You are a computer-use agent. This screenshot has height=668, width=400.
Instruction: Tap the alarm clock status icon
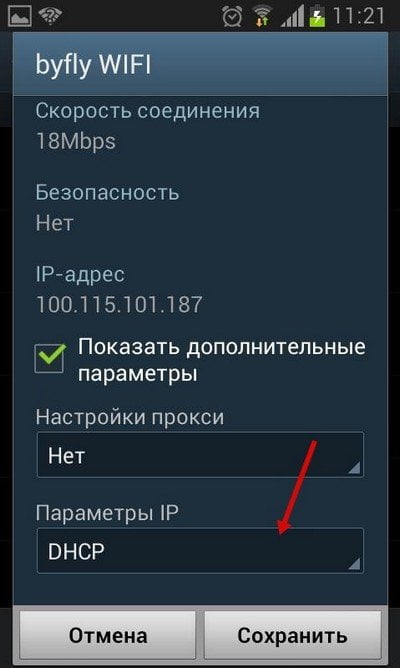[232, 17]
